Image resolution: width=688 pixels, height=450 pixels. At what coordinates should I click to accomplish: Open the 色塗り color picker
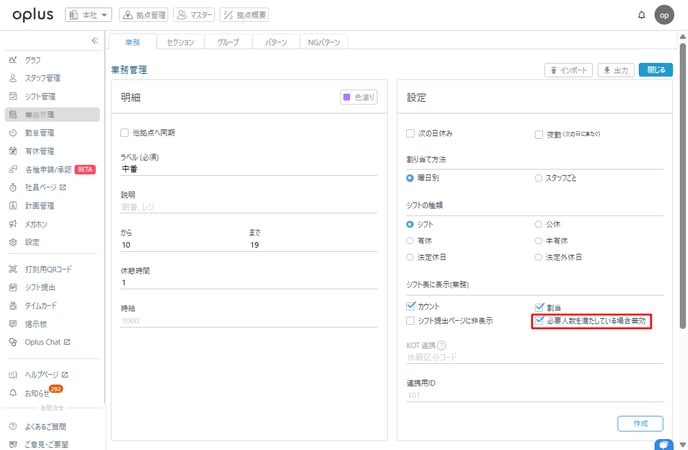(x=361, y=97)
